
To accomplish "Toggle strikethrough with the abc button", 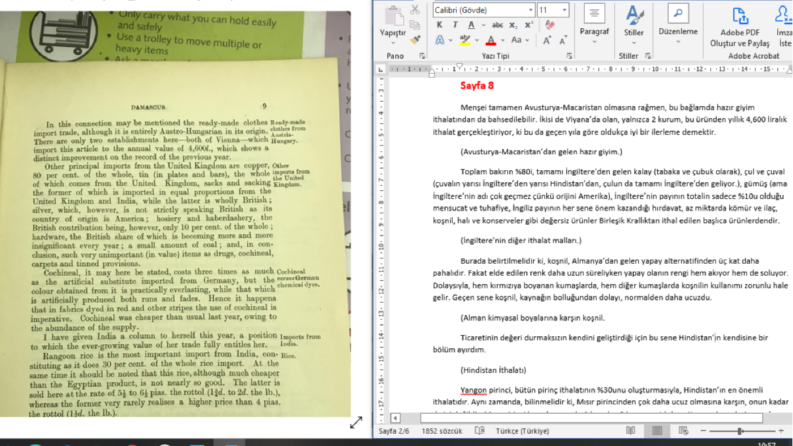I will tap(497, 25).
